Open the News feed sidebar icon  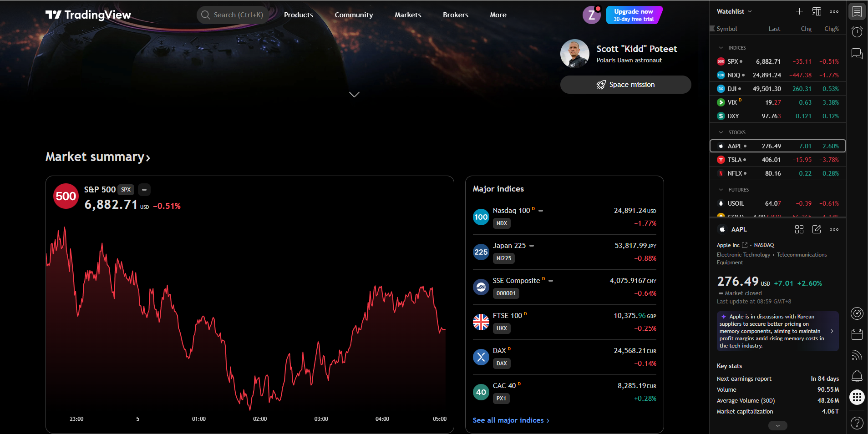(x=857, y=355)
